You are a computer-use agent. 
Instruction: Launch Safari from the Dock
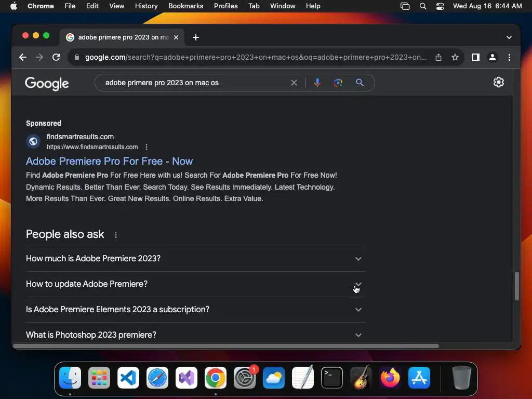[157, 378]
